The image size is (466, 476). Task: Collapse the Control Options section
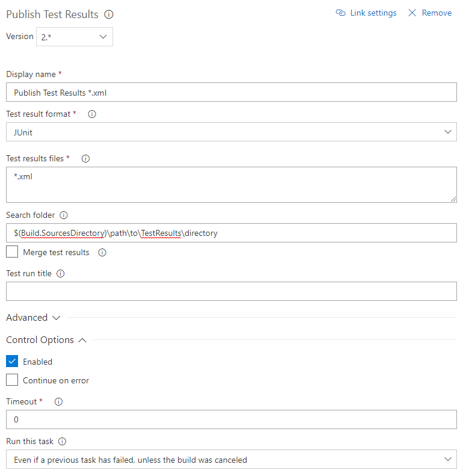tap(46, 339)
